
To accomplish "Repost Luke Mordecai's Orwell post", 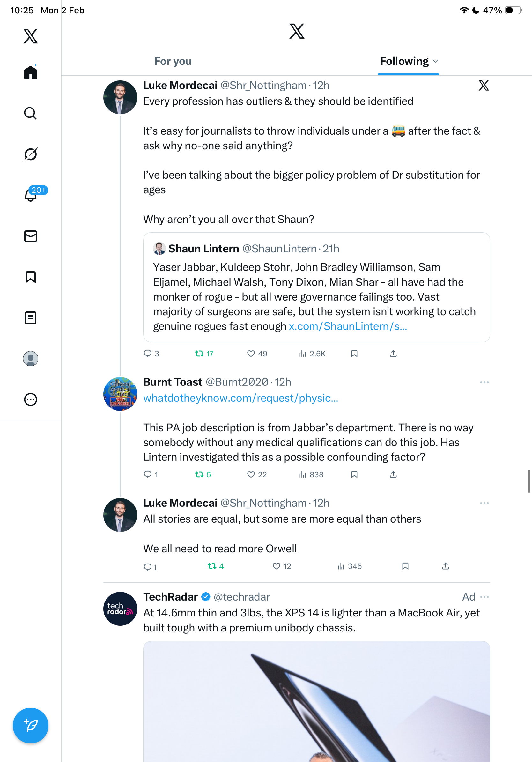I will pos(212,566).
